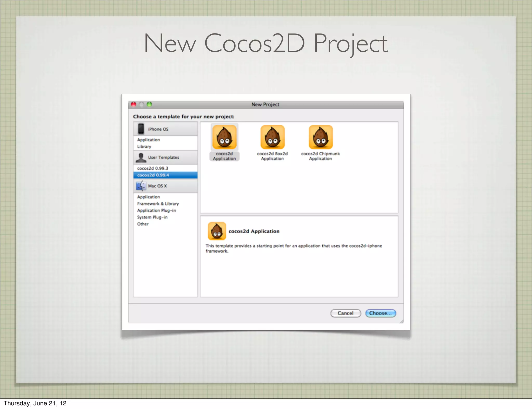Image resolution: width=532 pixels, height=409 pixels.
Task: Click the Cancel button
Action: tap(346, 313)
